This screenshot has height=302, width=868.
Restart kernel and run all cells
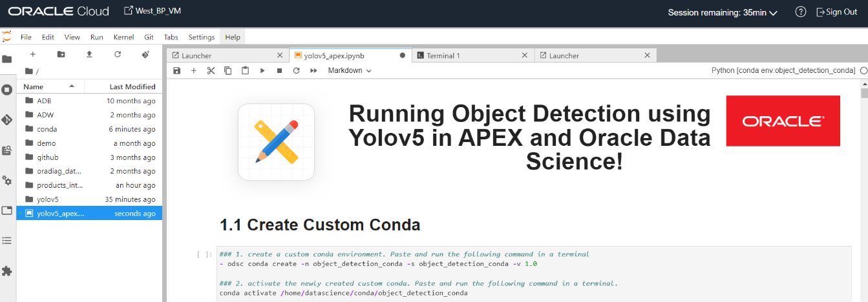[313, 70]
